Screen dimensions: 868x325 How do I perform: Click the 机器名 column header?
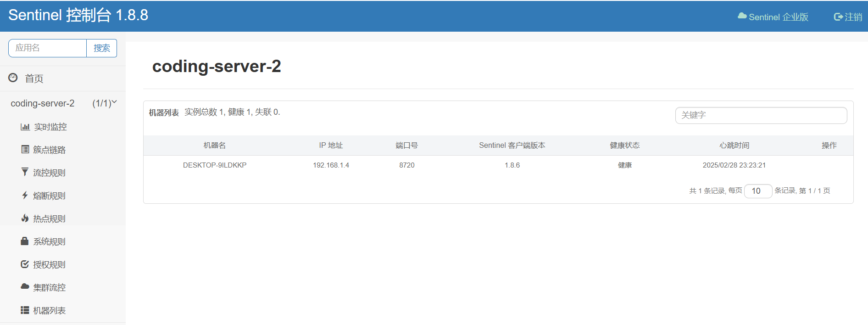click(215, 146)
